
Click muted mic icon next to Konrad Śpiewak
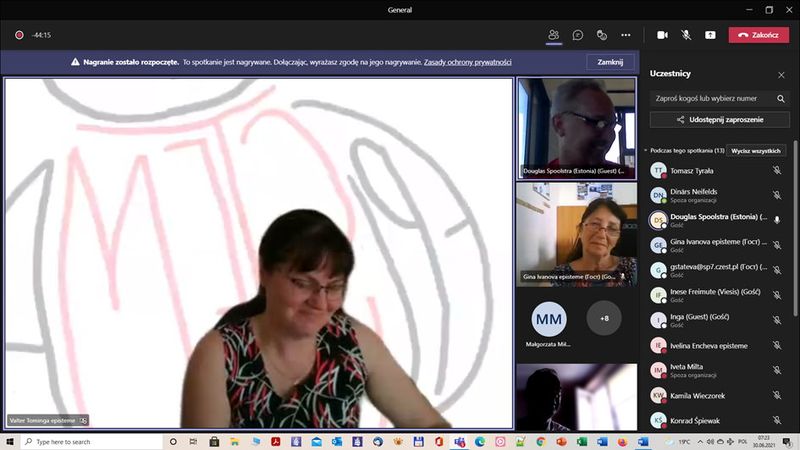pos(777,420)
